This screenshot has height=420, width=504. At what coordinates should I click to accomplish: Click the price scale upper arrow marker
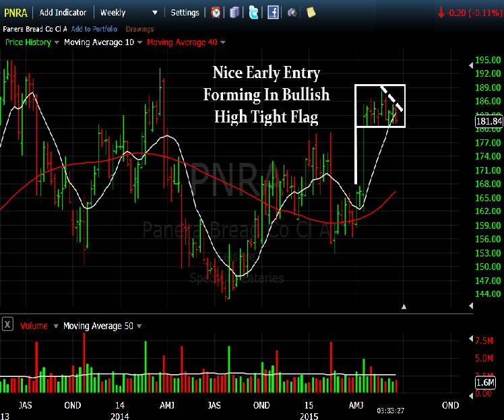pos(471,65)
